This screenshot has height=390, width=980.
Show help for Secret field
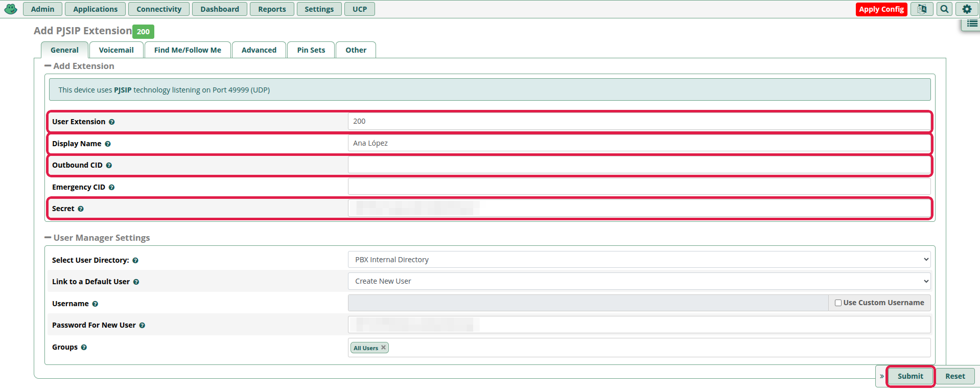81,209
